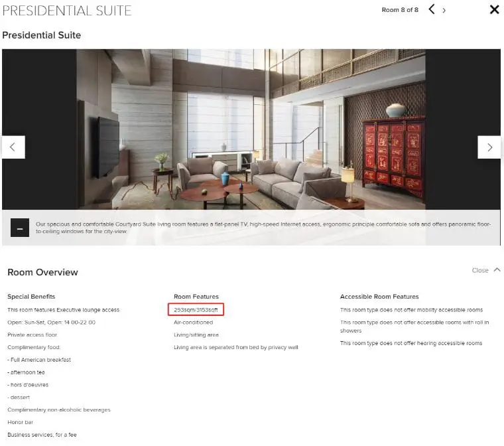
Task: Click the 'Room 8 of 8' counter
Action: click(400, 10)
